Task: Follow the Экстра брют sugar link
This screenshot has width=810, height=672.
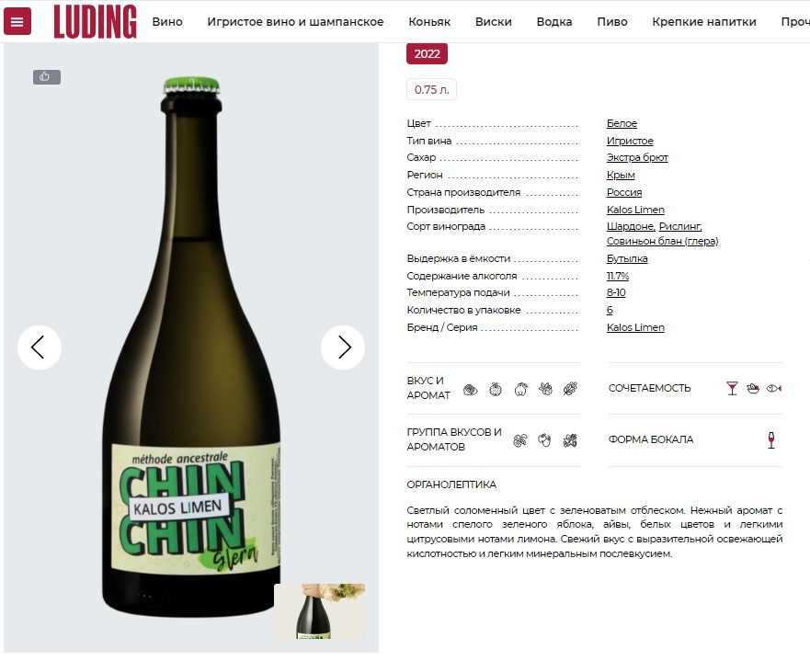Action: click(637, 157)
